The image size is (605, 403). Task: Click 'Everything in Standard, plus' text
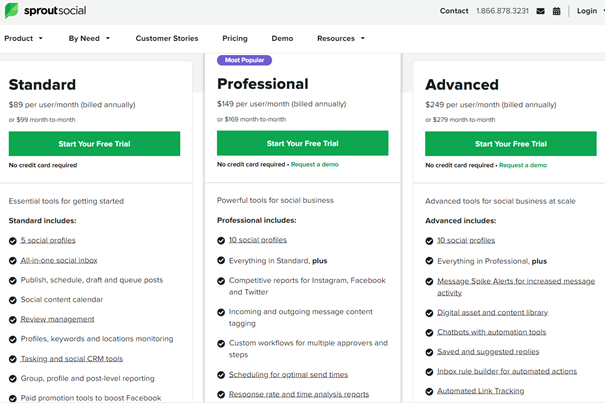click(278, 261)
